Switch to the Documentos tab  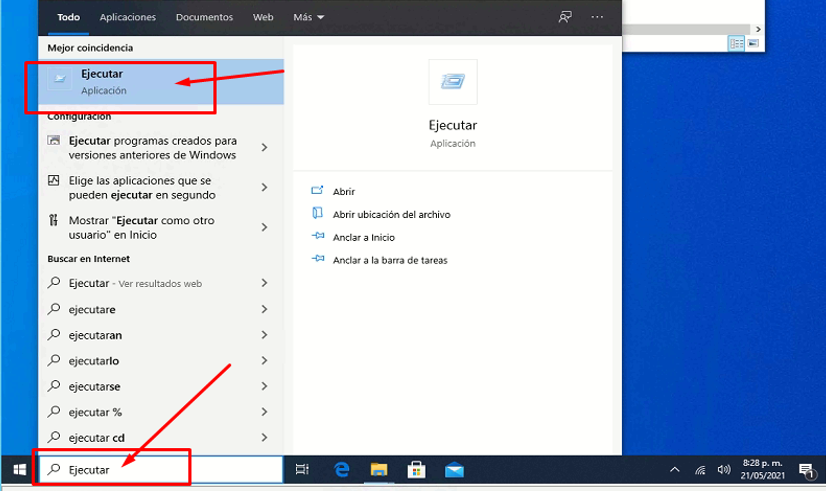tap(204, 17)
